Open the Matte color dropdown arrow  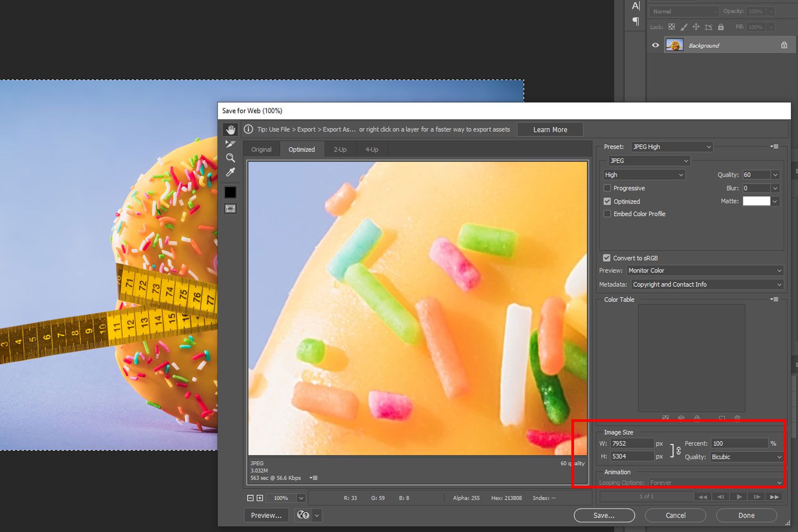[x=775, y=202]
